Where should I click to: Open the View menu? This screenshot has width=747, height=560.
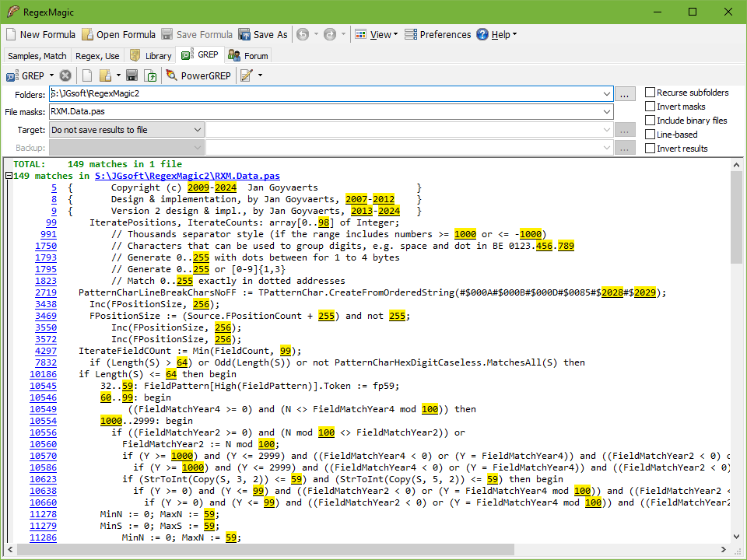[x=376, y=35]
